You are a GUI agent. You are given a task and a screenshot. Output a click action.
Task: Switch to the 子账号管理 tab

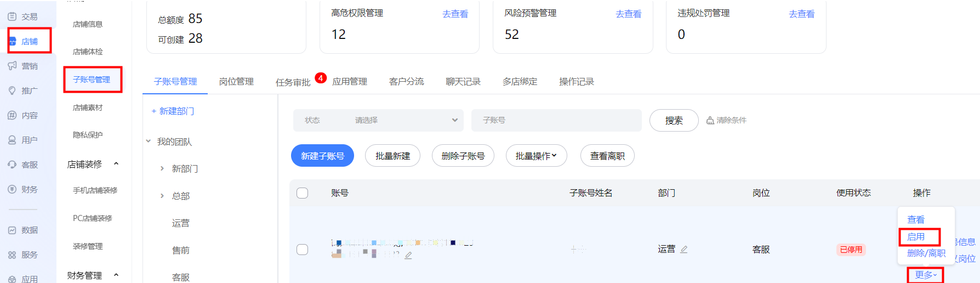[x=175, y=82]
